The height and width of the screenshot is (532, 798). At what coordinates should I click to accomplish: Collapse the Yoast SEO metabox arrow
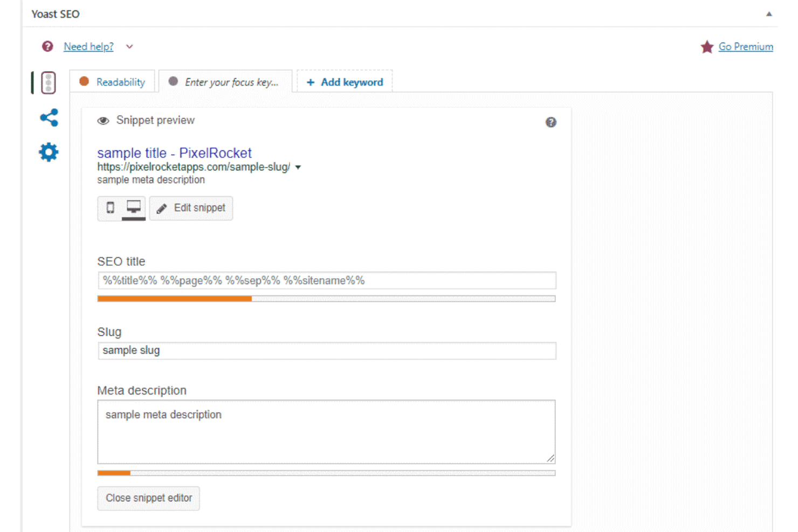click(769, 14)
